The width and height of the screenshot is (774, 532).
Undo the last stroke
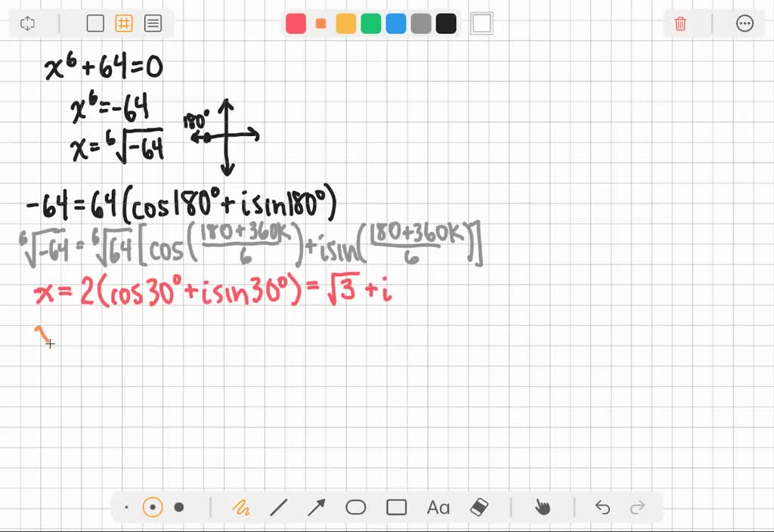point(601,507)
